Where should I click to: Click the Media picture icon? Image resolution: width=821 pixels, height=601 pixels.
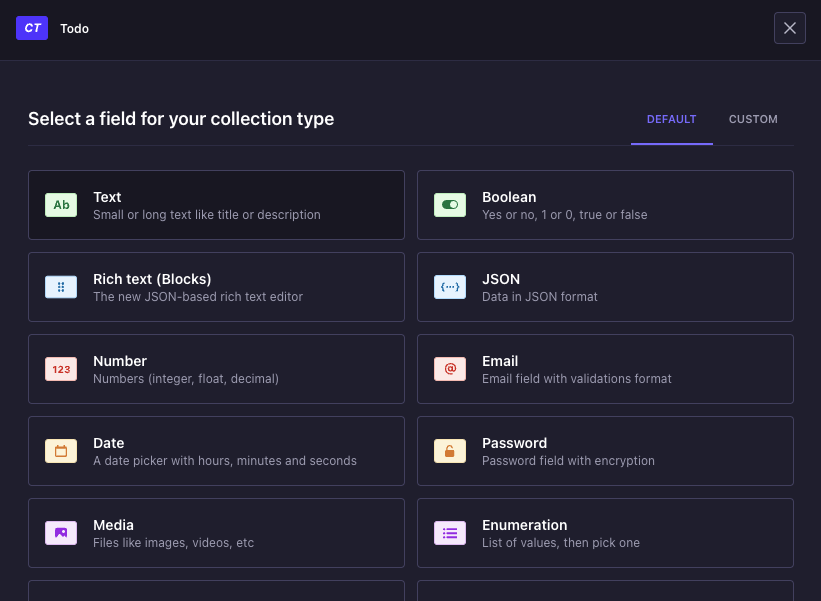61,533
